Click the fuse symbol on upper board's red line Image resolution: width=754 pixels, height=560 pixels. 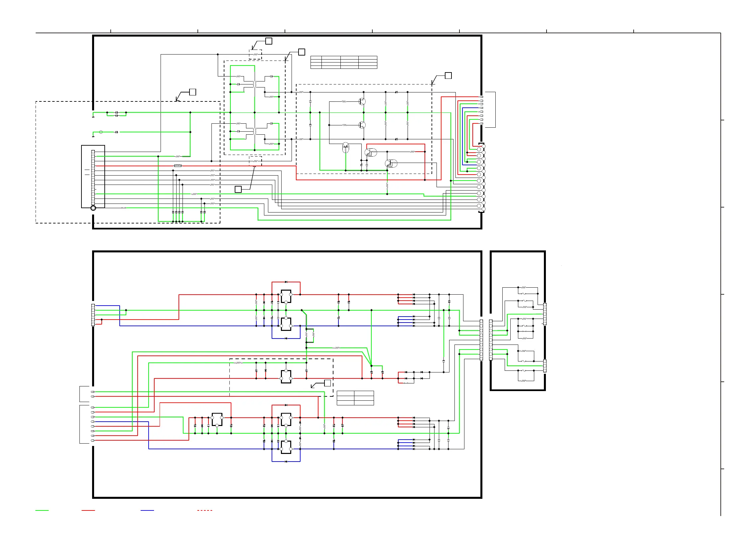[x=178, y=166]
